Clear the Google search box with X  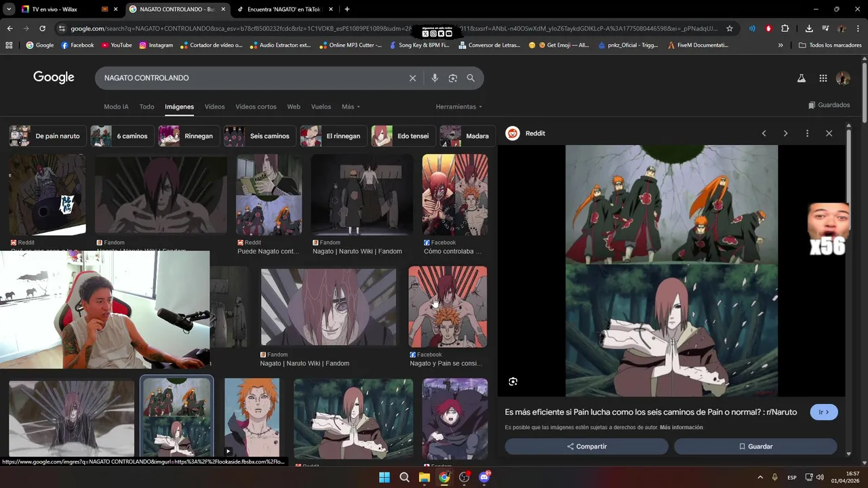412,78
